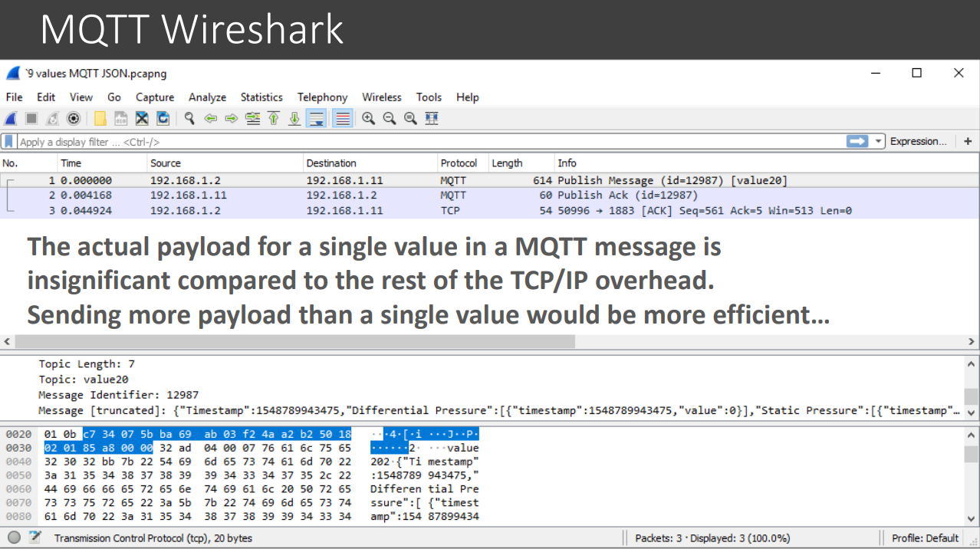The height and width of the screenshot is (549, 980).
Task: Open the Analyze menu
Action: 207,97
